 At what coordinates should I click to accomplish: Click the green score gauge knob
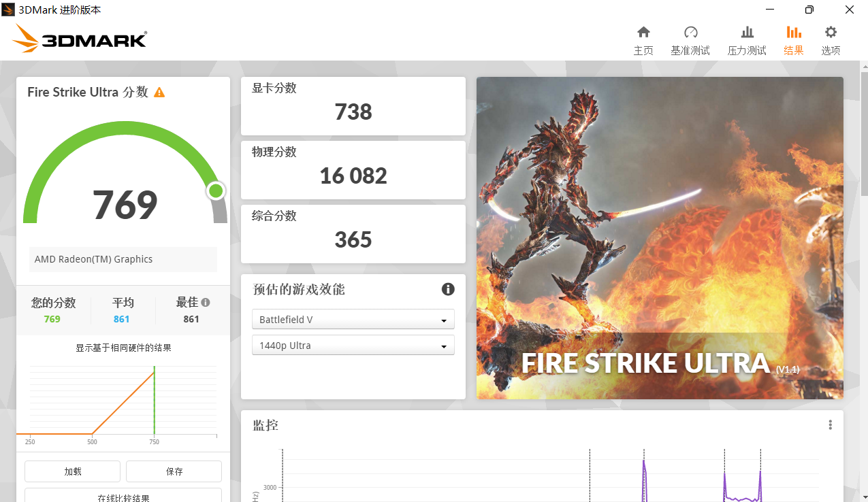coord(216,191)
